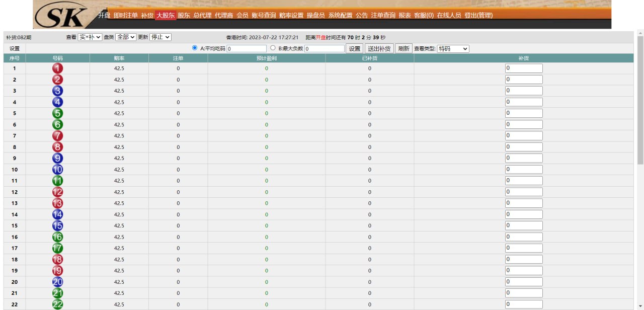The width and height of the screenshot is (644, 310).
Task: Expand the 查看类型 特码 dropdown
Action: (453, 49)
